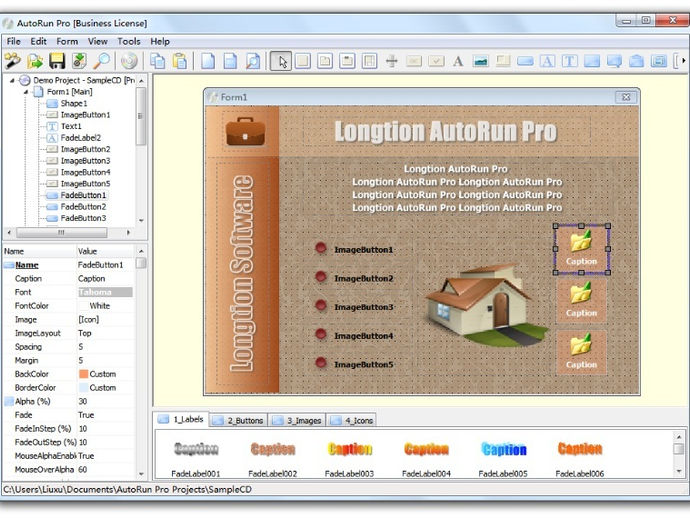This screenshot has height=518, width=690.
Task: Select the bottom Caption folder button on form
Action: [x=581, y=352]
